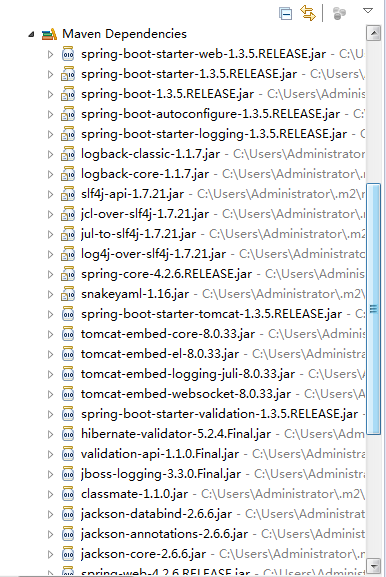Click jar icon of tomcat-embed-el-8.0.33
Viewport: 386px width, 577px height.
pyautogui.click(x=68, y=353)
